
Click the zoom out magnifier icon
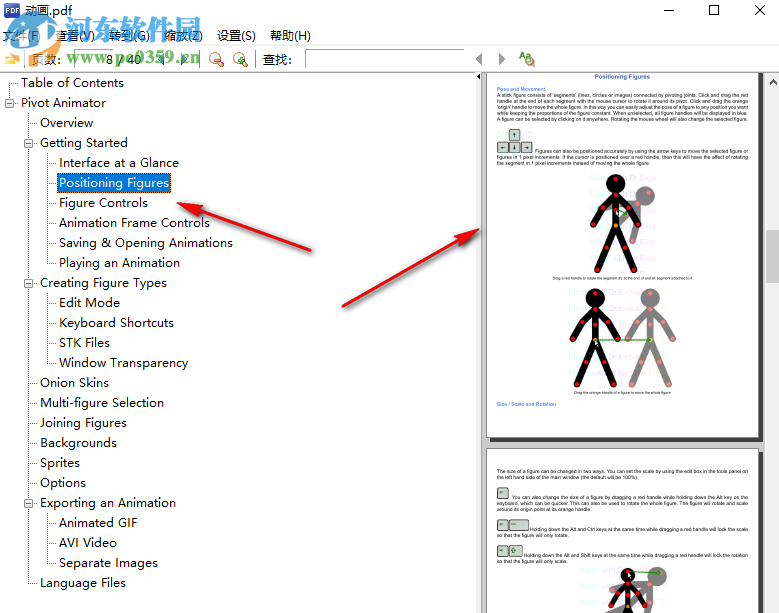(x=216, y=60)
